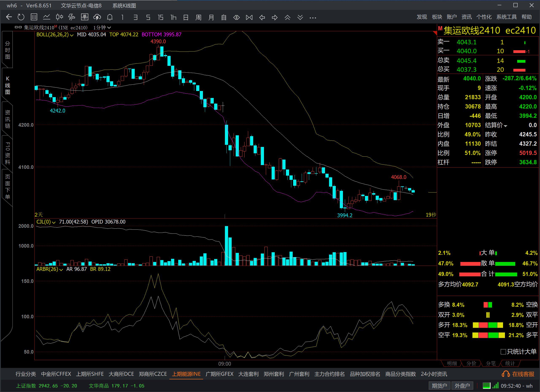540x392 pixels.
Task: Click the back arrow toolbar icon
Action: [x=9, y=17]
